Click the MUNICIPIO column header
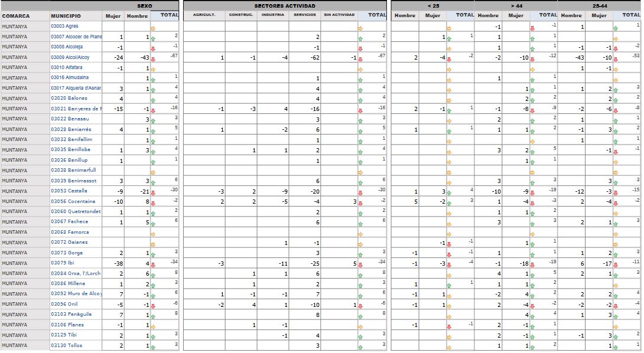 pos(66,15)
